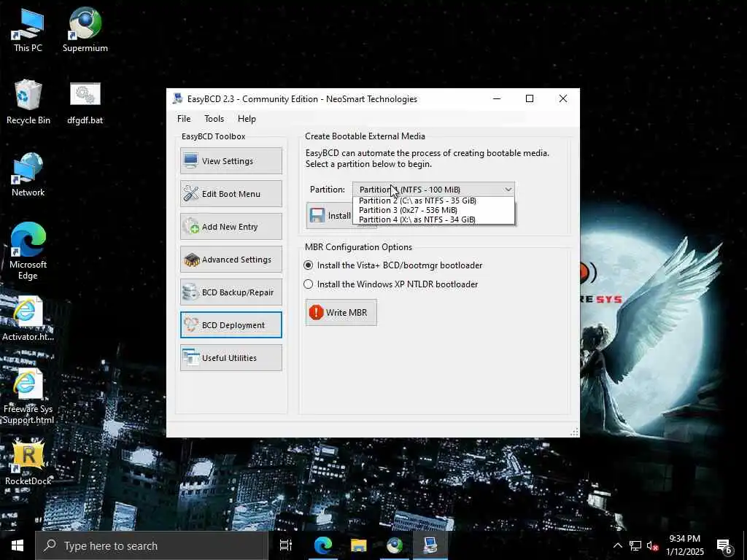The image size is (747, 560).
Task: Select the Network desktop icon
Action: click(28, 175)
